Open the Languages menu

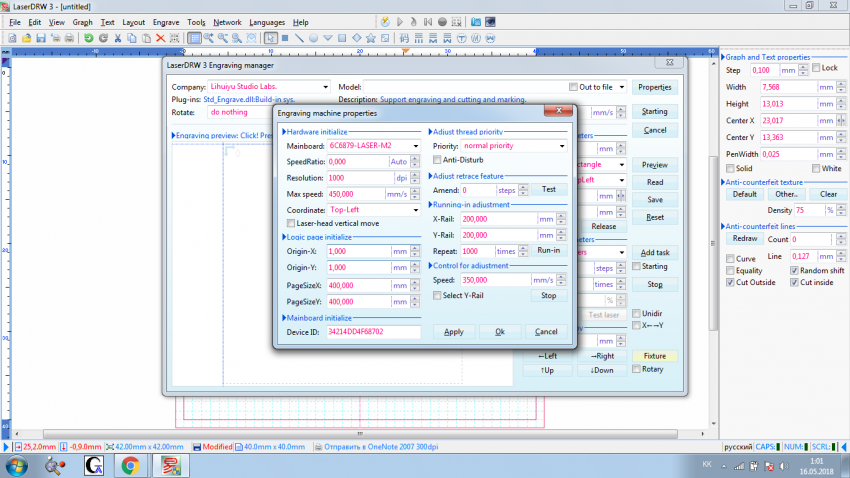[x=266, y=21]
